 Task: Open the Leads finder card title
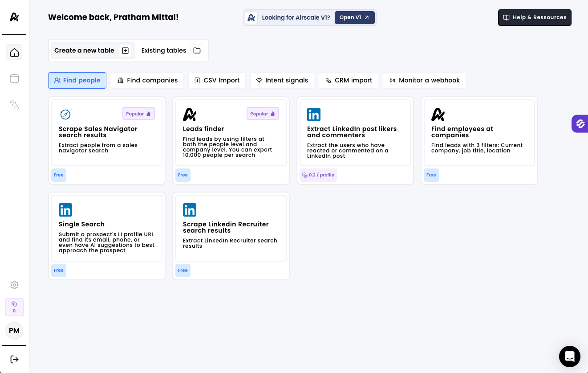pos(203,129)
